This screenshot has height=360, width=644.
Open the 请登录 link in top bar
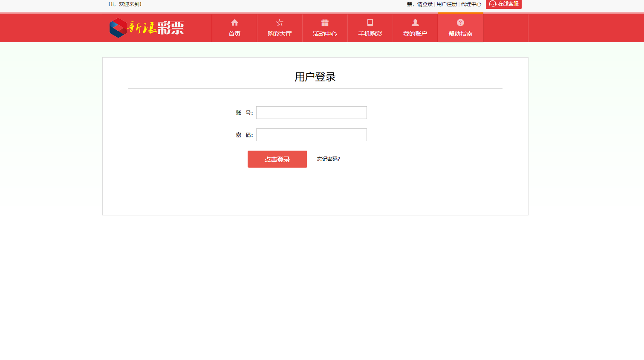tap(425, 4)
